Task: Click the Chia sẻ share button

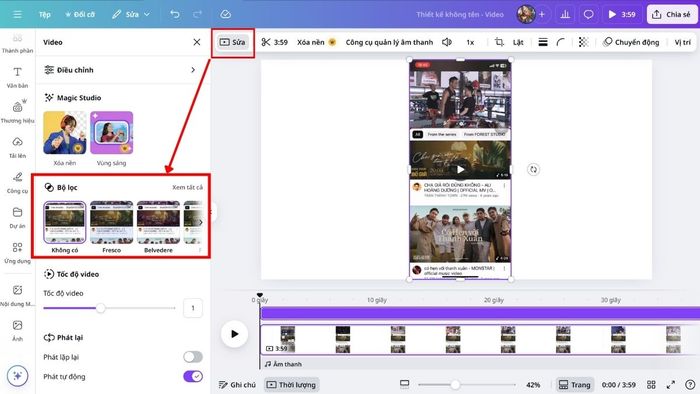Action: (671, 14)
